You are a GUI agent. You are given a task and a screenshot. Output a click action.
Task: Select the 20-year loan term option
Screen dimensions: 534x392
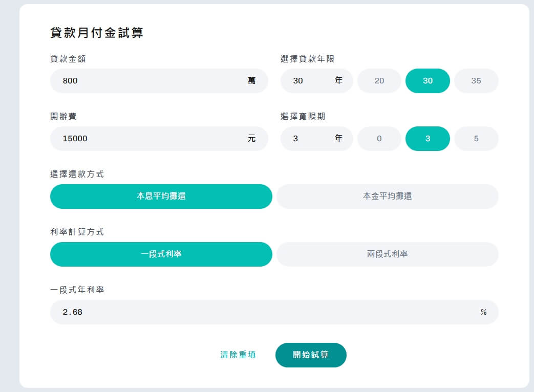pos(379,81)
